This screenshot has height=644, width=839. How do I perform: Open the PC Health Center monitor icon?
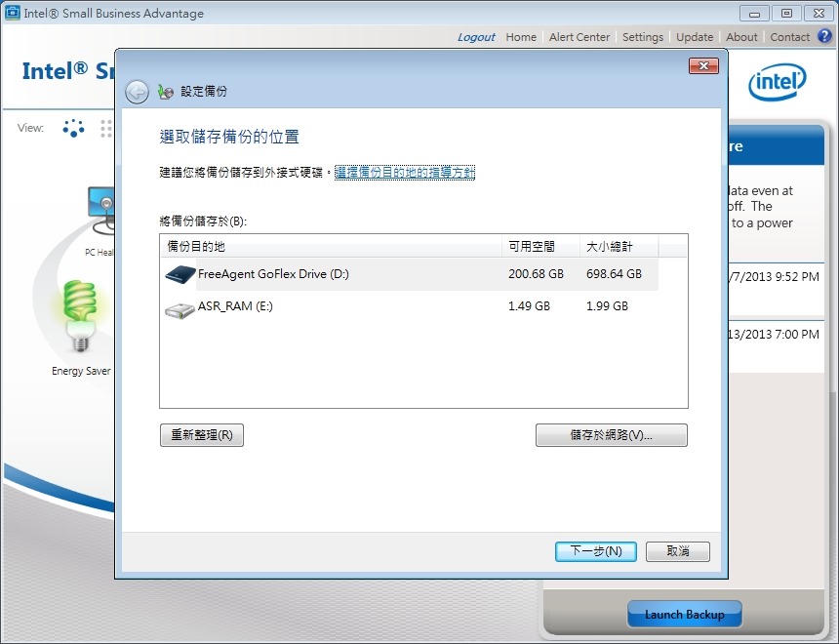101,210
